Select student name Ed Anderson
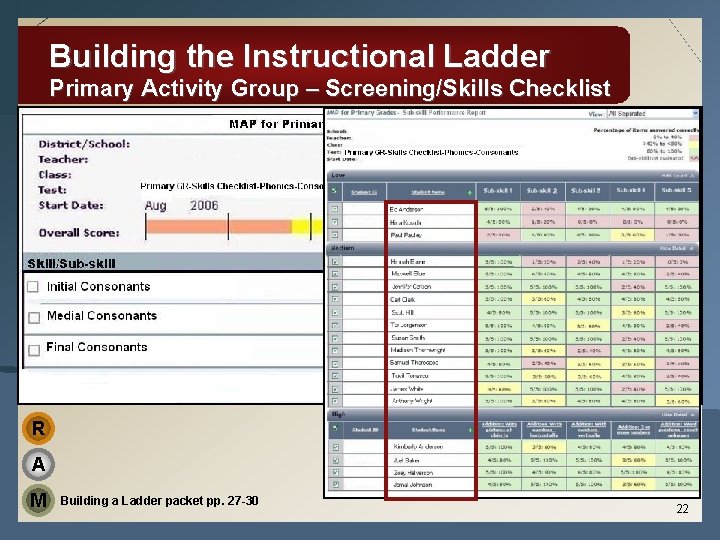720x540 pixels. [x=406, y=209]
